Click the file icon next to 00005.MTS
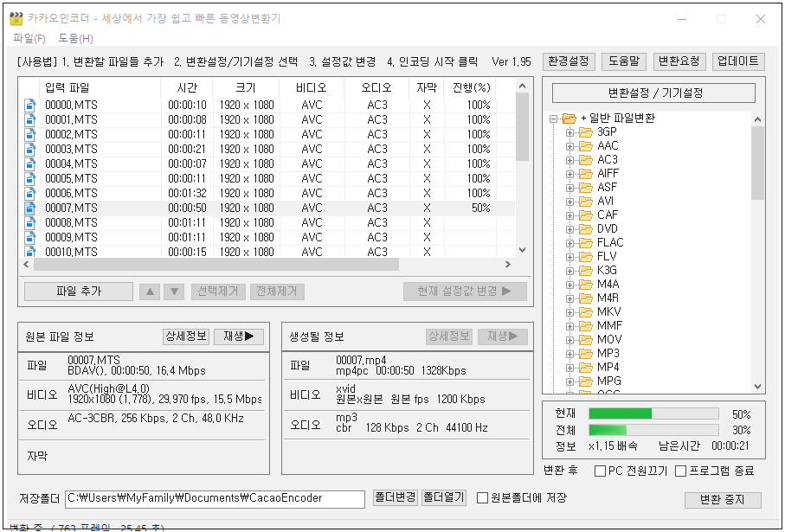The height and width of the screenshot is (532, 785). pos(30,179)
